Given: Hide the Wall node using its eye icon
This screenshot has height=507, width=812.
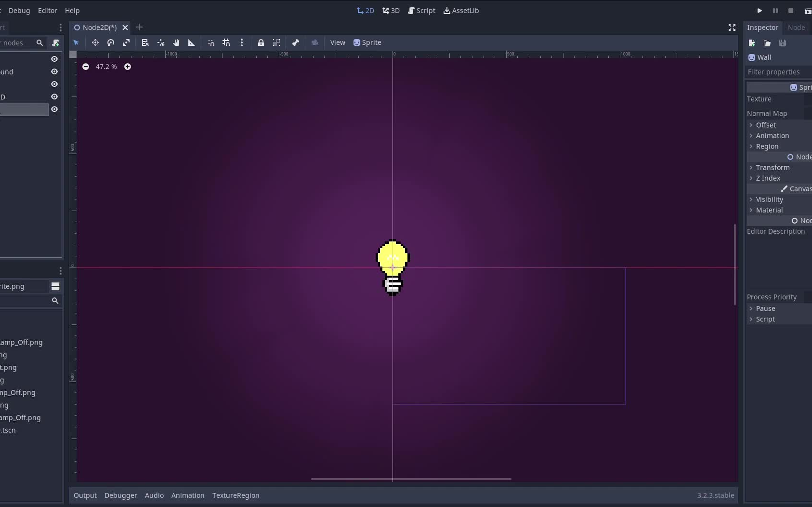Looking at the screenshot, I should tap(54, 109).
